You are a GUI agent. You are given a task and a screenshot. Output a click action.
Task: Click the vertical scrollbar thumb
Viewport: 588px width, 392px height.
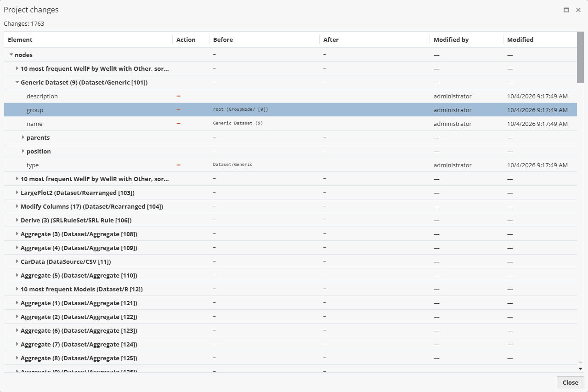click(x=580, y=57)
